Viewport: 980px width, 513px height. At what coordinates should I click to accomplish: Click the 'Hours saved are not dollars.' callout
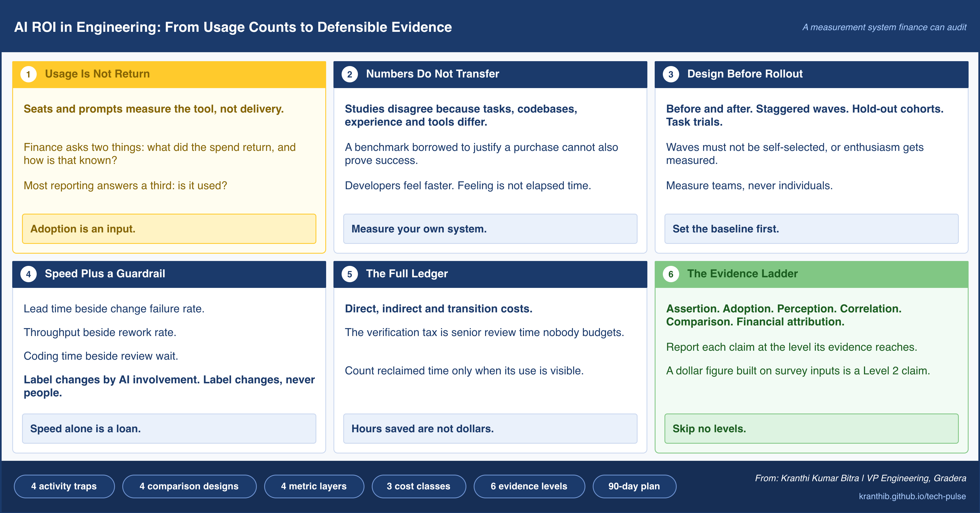point(490,428)
